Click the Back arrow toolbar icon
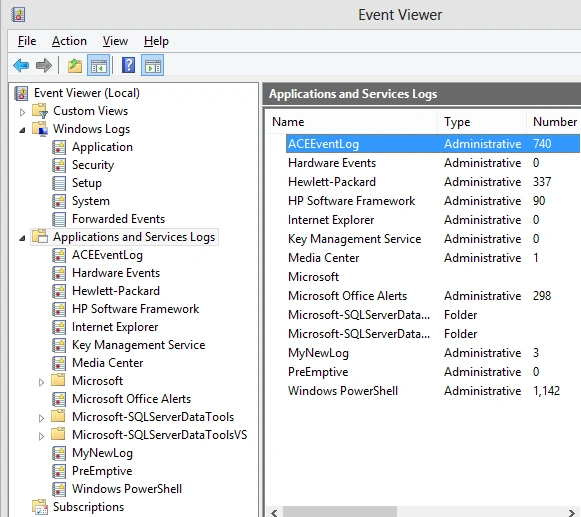The height and width of the screenshot is (517, 581). coord(21,66)
